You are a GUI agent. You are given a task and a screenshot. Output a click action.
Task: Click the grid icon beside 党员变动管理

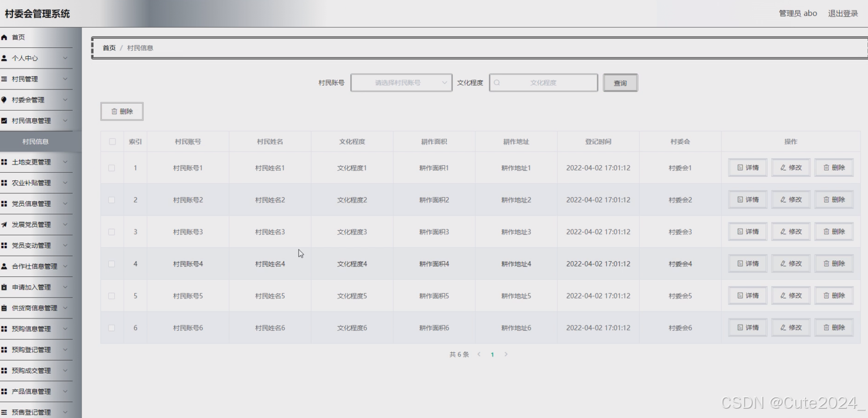tap(4, 245)
